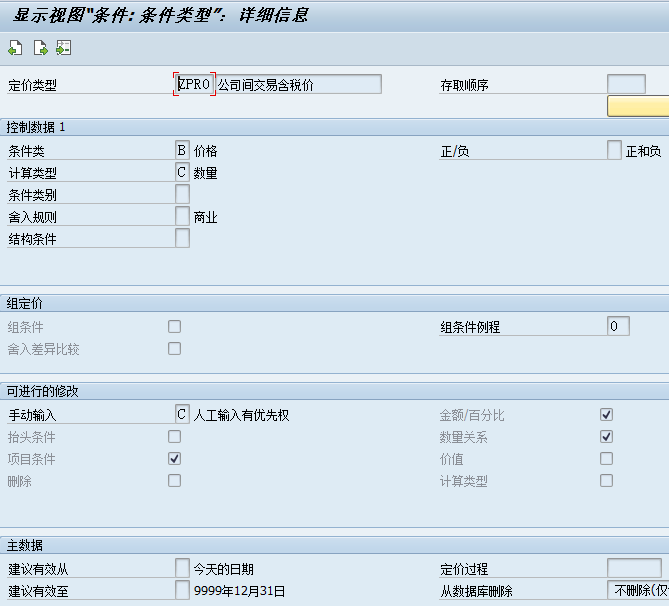The height and width of the screenshot is (606, 669).
Task: Click the 手动输入 label
Action: (x=32, y=415)
